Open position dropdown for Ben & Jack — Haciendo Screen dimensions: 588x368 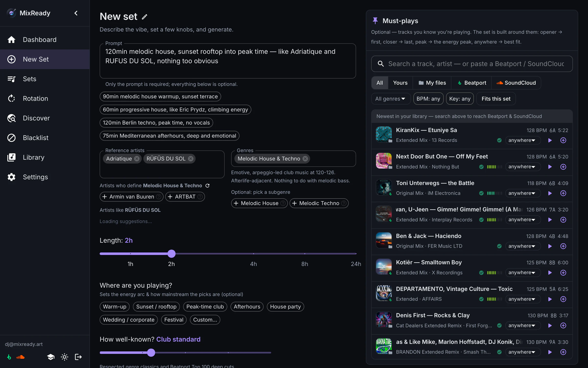[x=523, y=246]
